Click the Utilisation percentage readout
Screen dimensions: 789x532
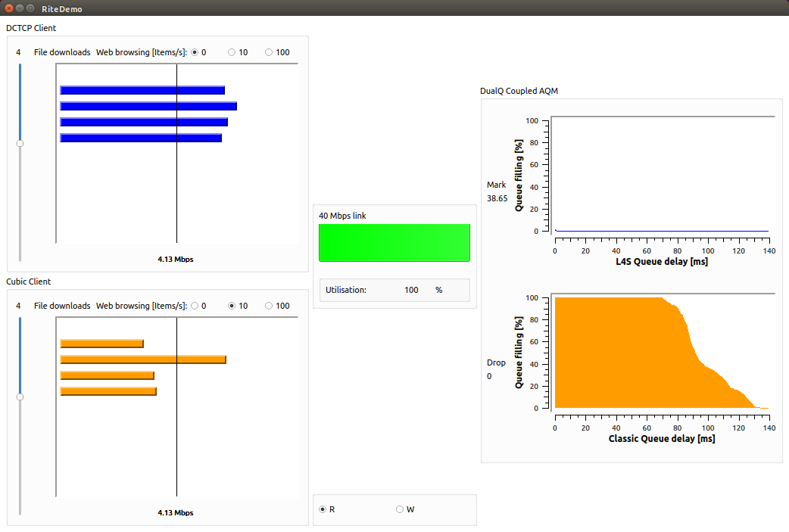point(411,290)
